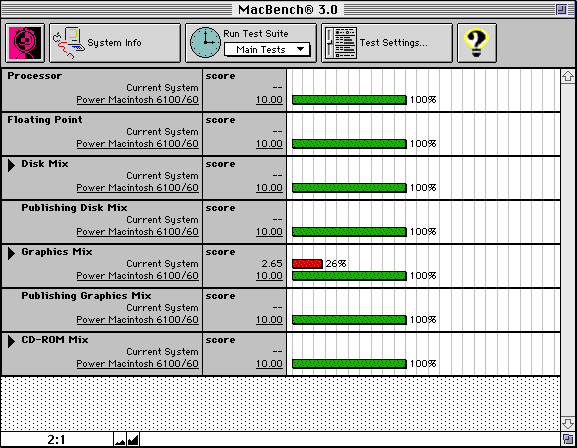Expand the Disk Mix disclosure triangle
577x448 pixels.
pyautogui.click(x=11, y=165)
